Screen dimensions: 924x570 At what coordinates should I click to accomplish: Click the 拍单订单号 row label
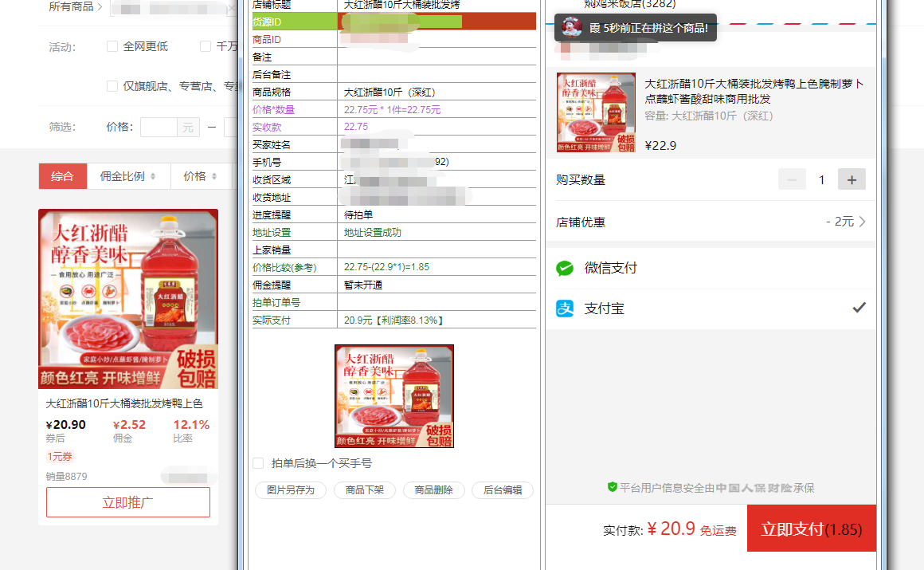pyautogui.click(x=276, y=303)
